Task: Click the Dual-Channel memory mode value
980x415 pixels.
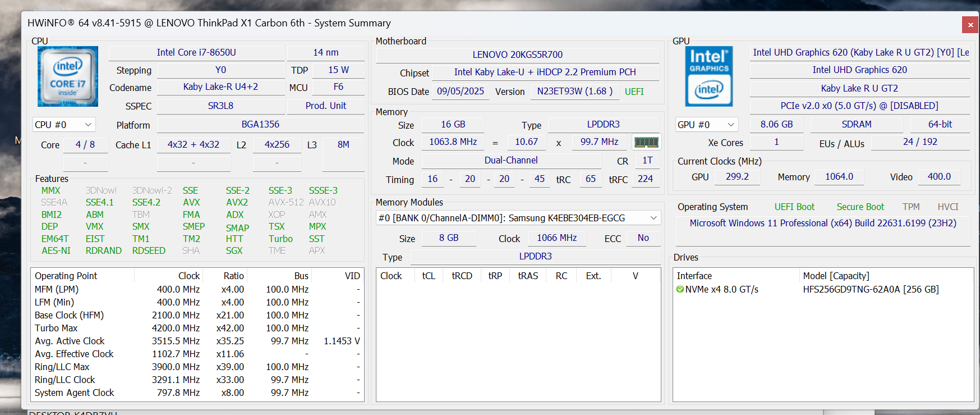Action: pyautogui.click(x=511, y=161)
